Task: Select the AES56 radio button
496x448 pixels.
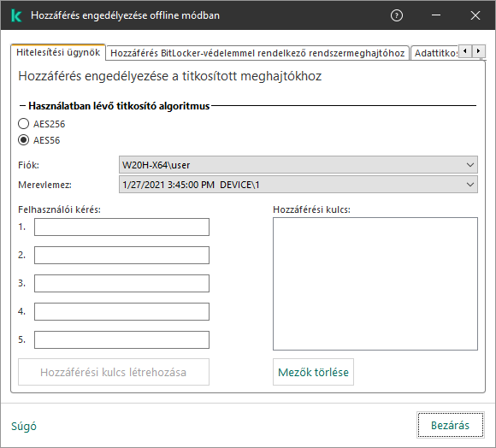Action: (23, 140)
